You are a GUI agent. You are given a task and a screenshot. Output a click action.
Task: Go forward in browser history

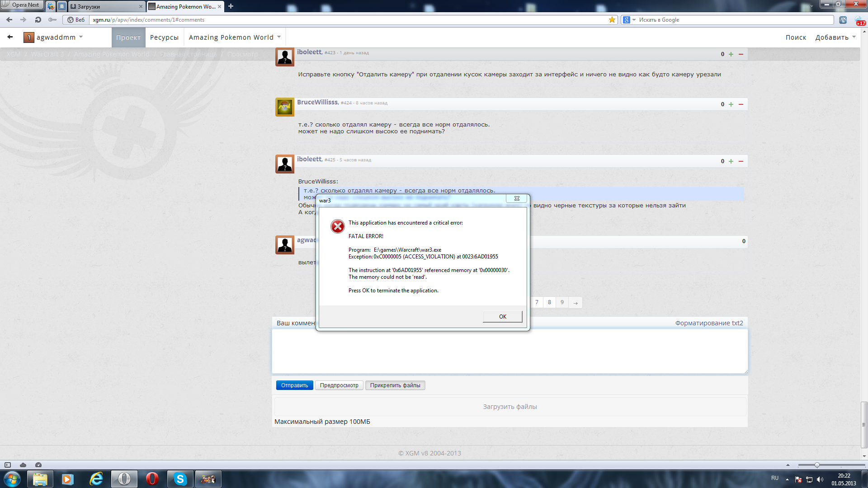click(24, 19)
